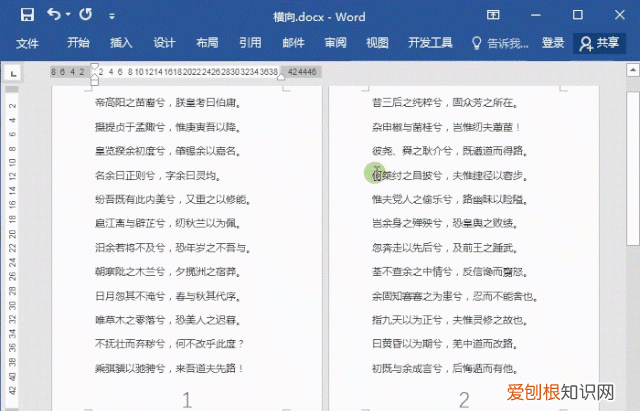Click the tab stop selector at ruler corner

click(x=13, y=73)
